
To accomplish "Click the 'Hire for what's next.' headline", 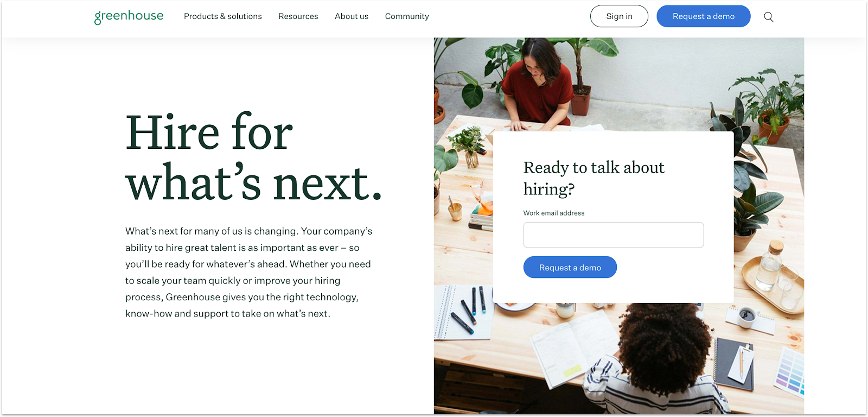I will pyautogui.click(x=254, y=157).
